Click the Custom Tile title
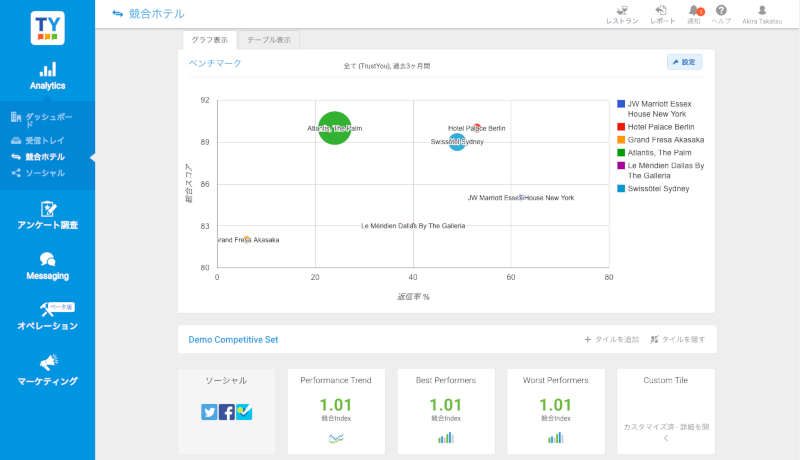Image resolution: width=800 pixels, height=460 pixels. pyautogui.click(x=665, y=380)
